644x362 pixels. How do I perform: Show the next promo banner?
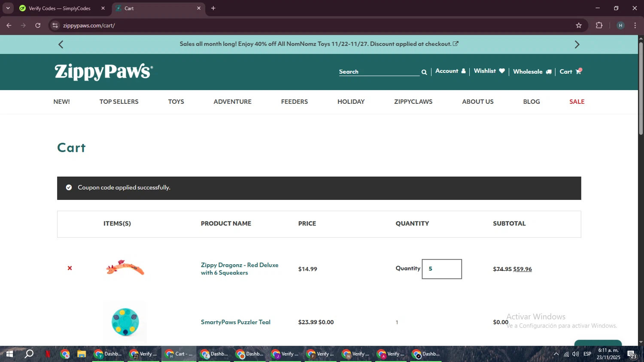tap(577, 44)
